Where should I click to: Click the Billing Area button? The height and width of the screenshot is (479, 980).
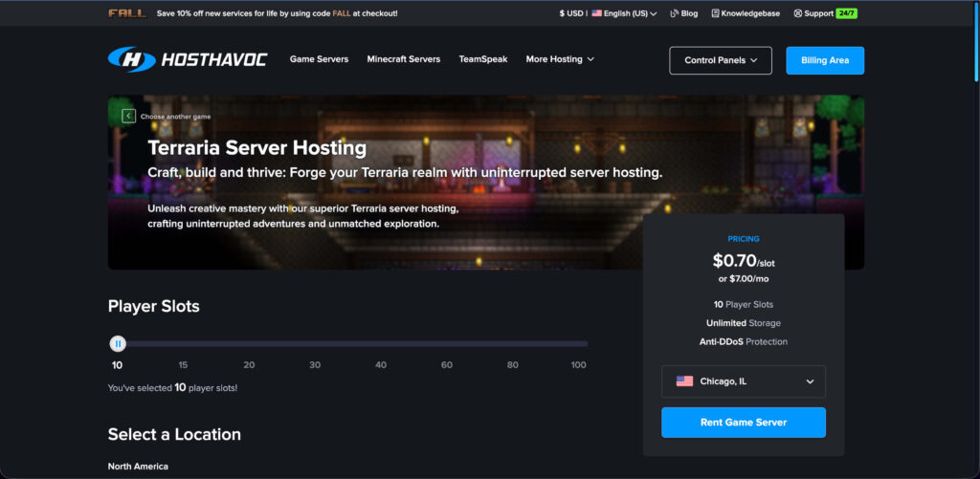(824, 60)
